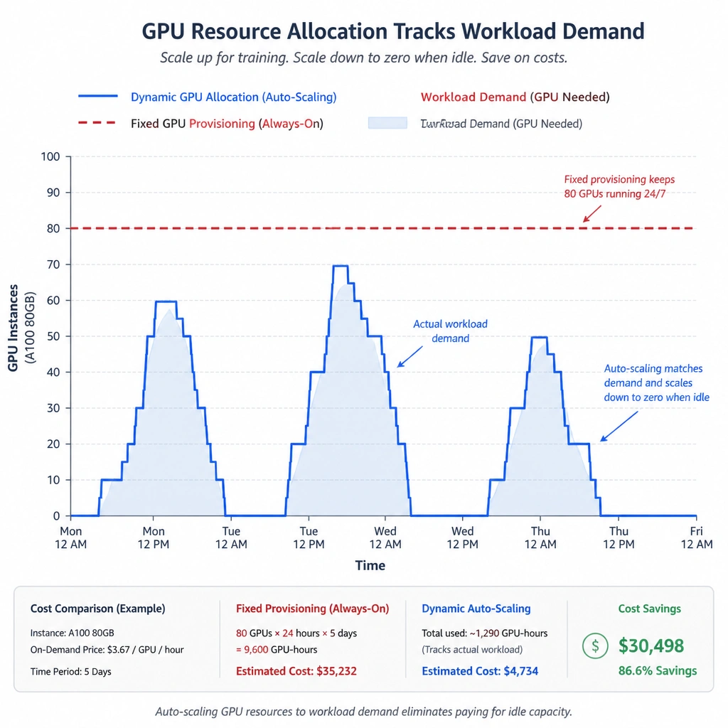728x728 pixels.
Task: Click the '86.6% Savings' text
Action: [658, 671]
